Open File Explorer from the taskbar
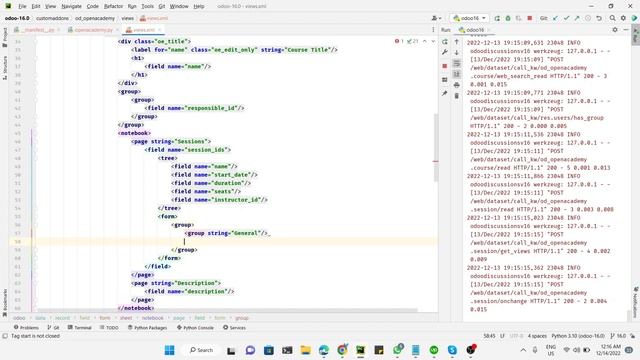 coord(305,350)
